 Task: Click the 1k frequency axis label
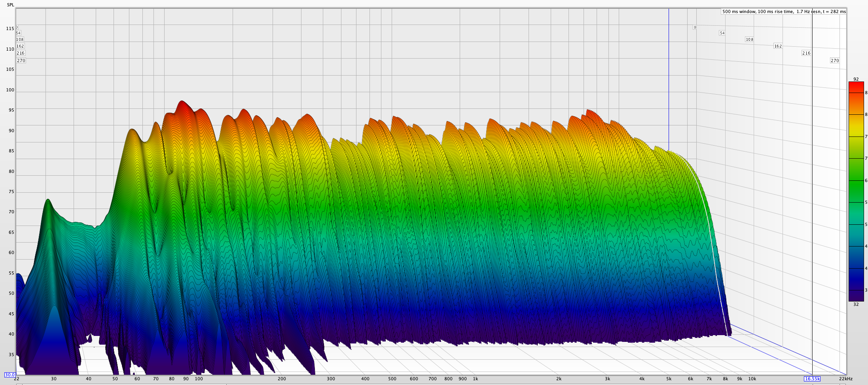pos(475,379)
